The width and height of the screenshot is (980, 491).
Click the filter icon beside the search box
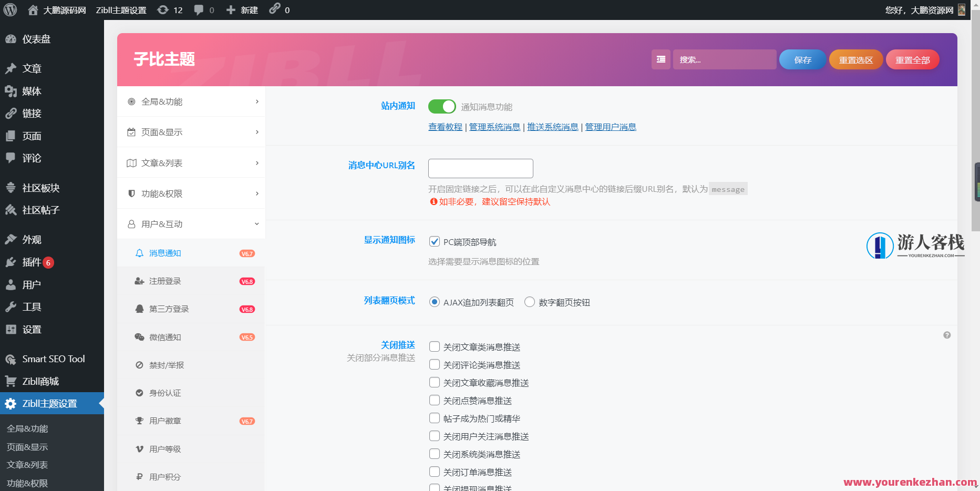(x=661, y=59)
